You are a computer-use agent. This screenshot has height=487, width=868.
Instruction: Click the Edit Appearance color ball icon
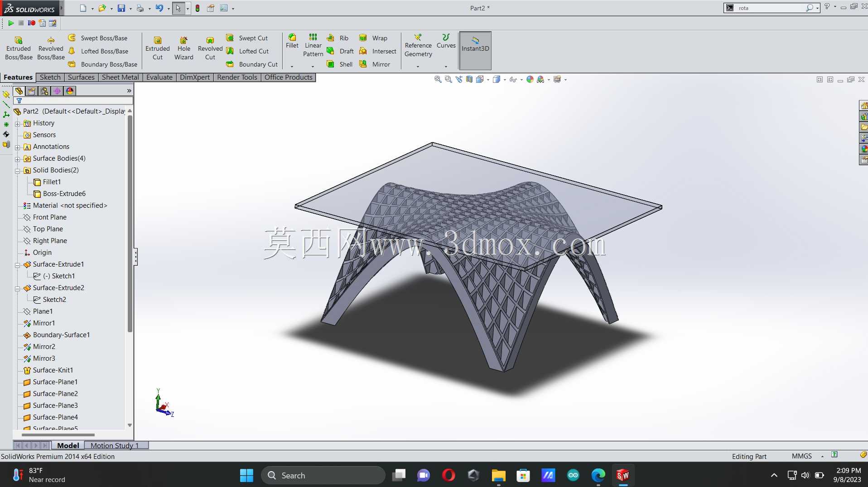[530, 79]
